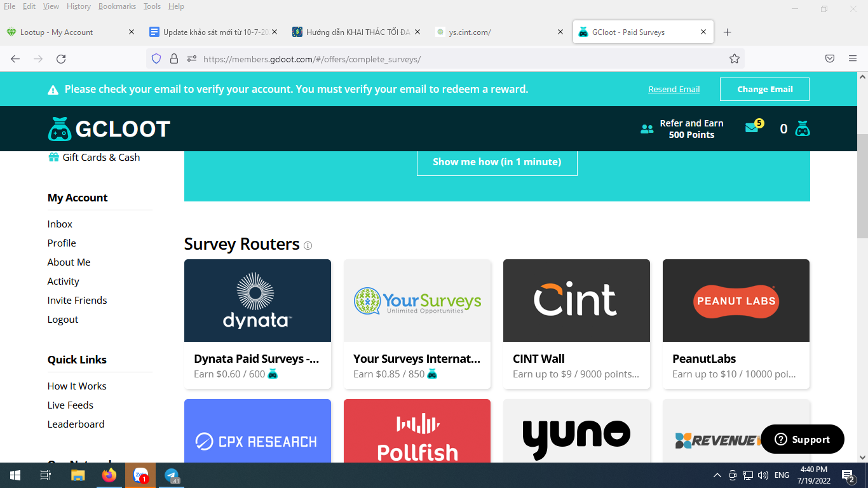The width and height of the screenshot is (868, 488).
Task: Open the Activity sidebar link
Action: [x=63, y=281]
